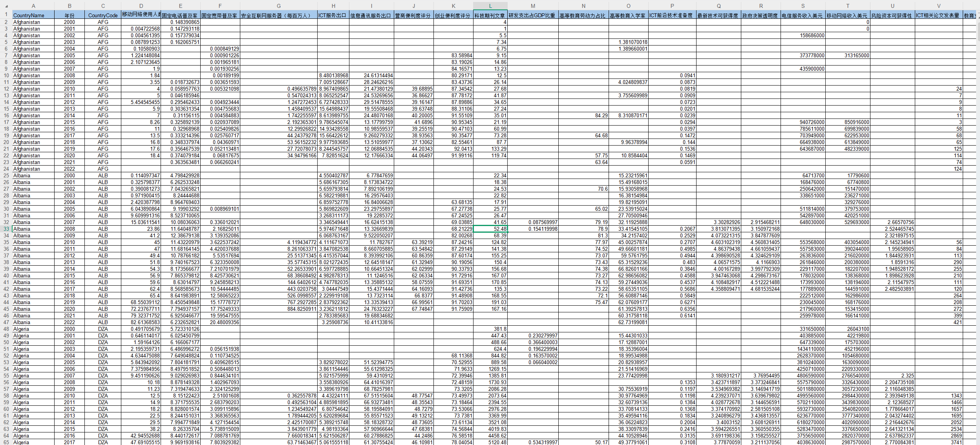Click the select-all corner triangle
This screenshot has height=445, width=980.
pos(6,6)
